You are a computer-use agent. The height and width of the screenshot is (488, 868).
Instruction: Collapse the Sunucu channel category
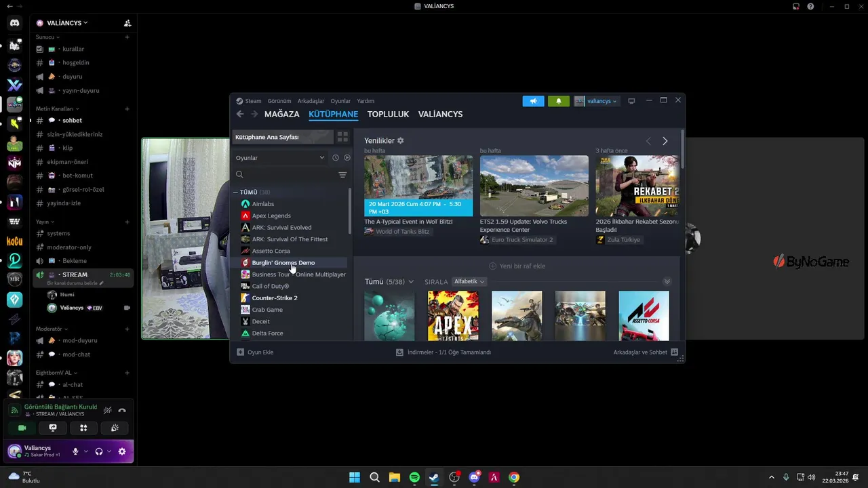47,37
